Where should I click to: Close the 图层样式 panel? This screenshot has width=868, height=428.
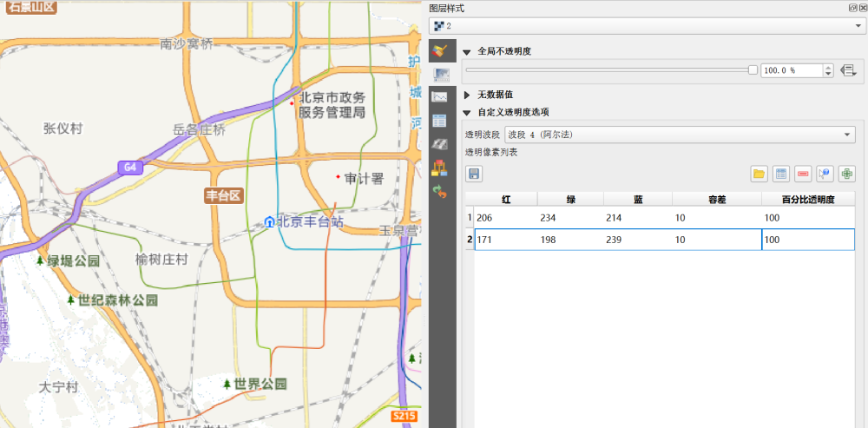(862, 8)
